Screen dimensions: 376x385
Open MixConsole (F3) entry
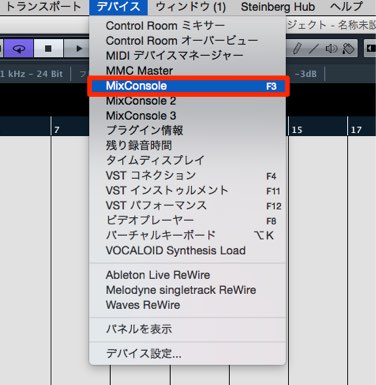pos(188,86)
